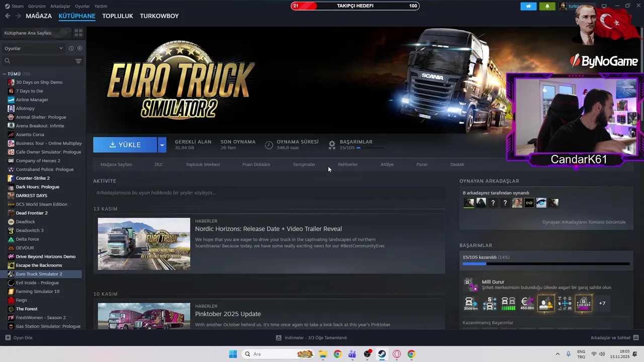Viewport: 644px width, 362px height.
Task: Click the Arkadaşlar ve Sohbet icon
Action: [636, 338]
